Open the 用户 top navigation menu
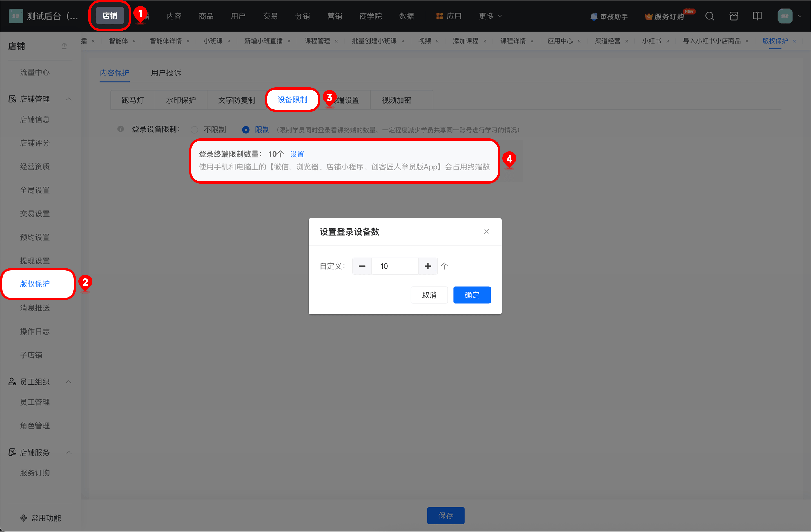 tap(238, 16)
